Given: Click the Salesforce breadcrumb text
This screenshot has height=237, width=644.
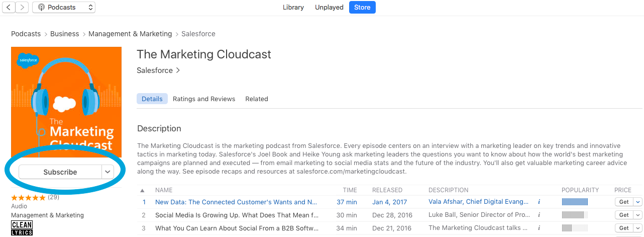Looking at the screenshot, I should [198, 34].
